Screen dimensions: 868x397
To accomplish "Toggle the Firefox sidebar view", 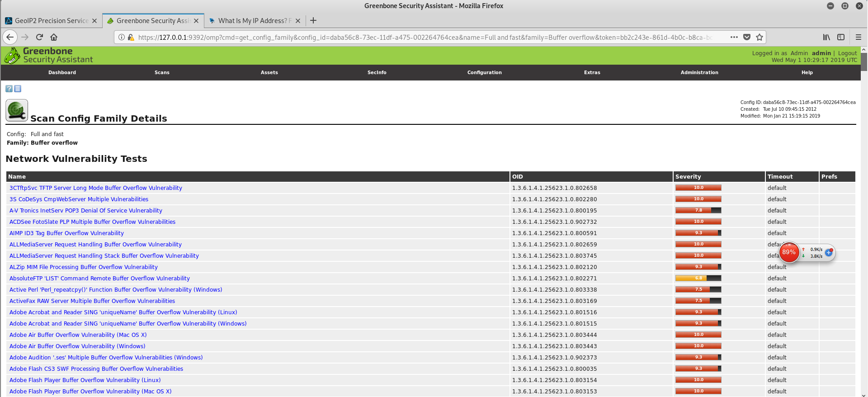I will 841,37.
